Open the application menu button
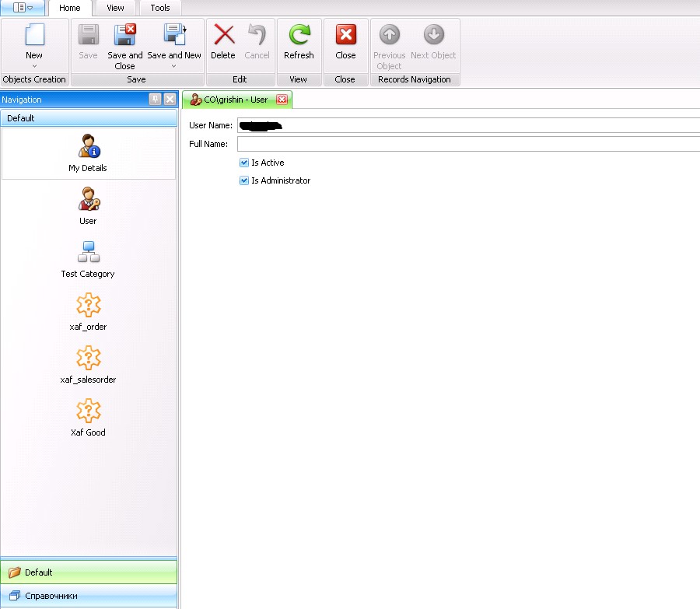This screenshot has width=700, height=609. tap(23, 8)
